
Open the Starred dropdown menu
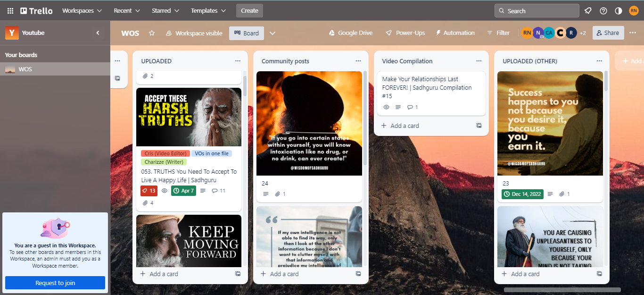[x=165, y=10]
